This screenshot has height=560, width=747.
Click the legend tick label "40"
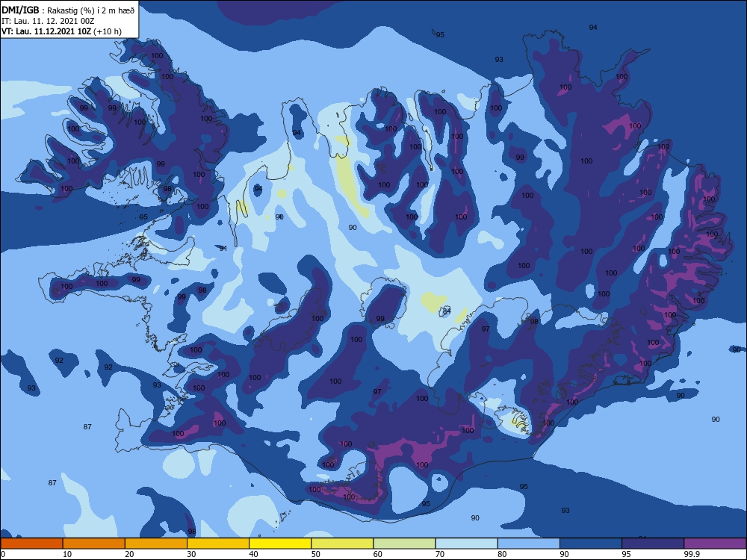[253, 554]
